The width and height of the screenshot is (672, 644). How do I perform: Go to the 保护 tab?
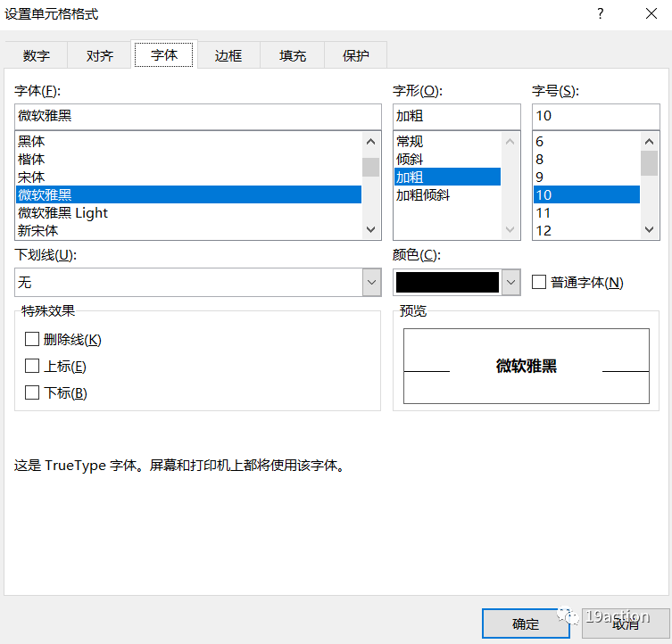pos(356,55)
